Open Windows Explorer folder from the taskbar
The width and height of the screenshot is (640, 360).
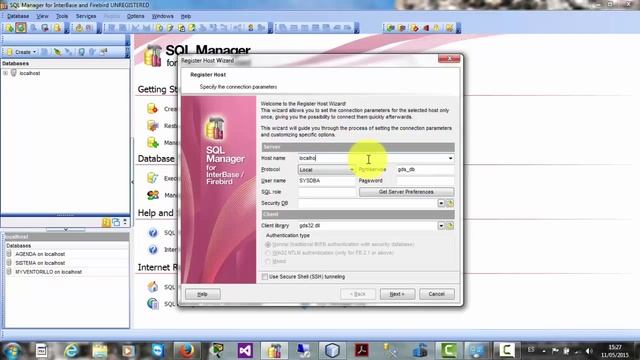point(100,350)
